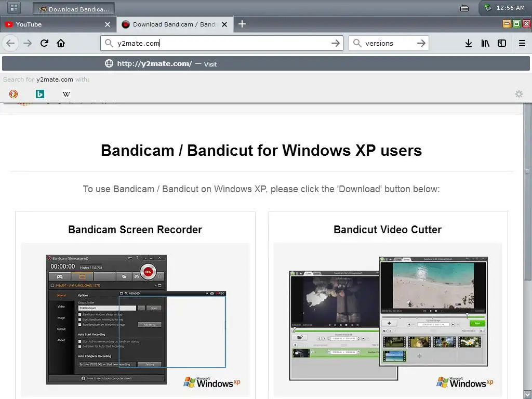This screenshot has width=532, height=399.
Task: Close the Download Bandicam tab
Action: coord(224,24)
